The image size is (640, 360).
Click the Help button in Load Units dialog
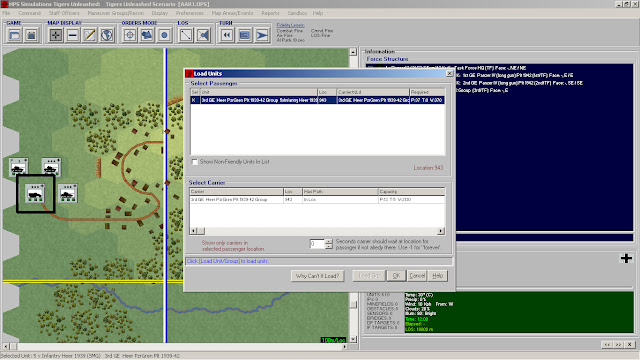[x=438, y=276]
